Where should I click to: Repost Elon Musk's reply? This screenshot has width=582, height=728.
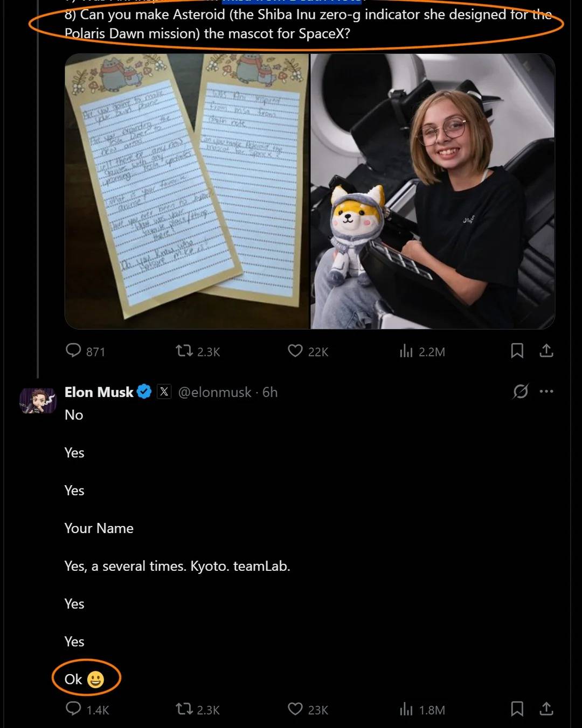[x=184, y=709]
